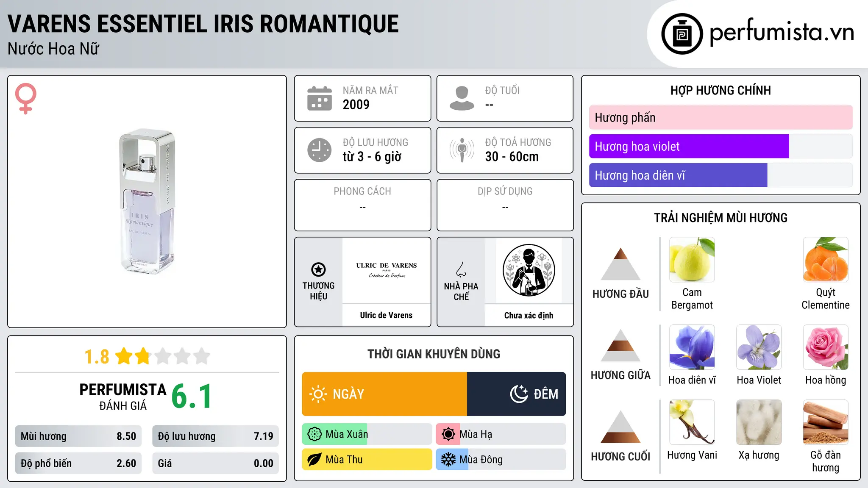Open the Gỗ đàn hương note image
The image size is (868, 488).
pyautogui.click(x=826, y=422)
